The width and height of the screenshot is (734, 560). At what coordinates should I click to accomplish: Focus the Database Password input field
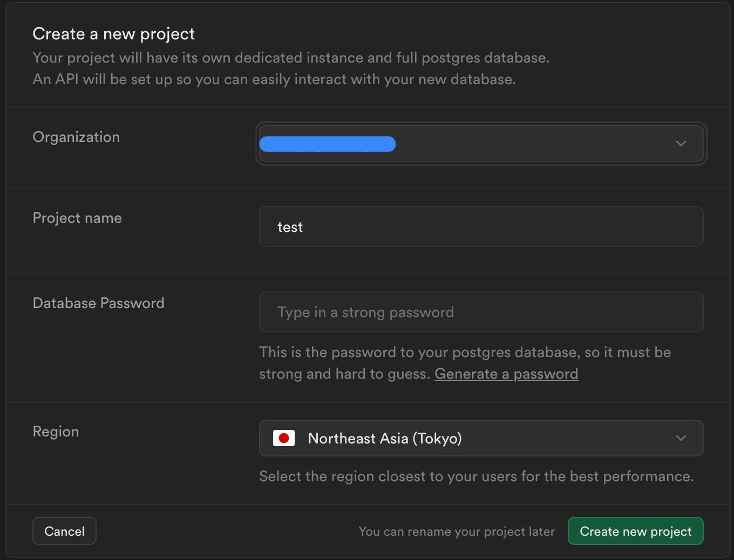[480, 312]
